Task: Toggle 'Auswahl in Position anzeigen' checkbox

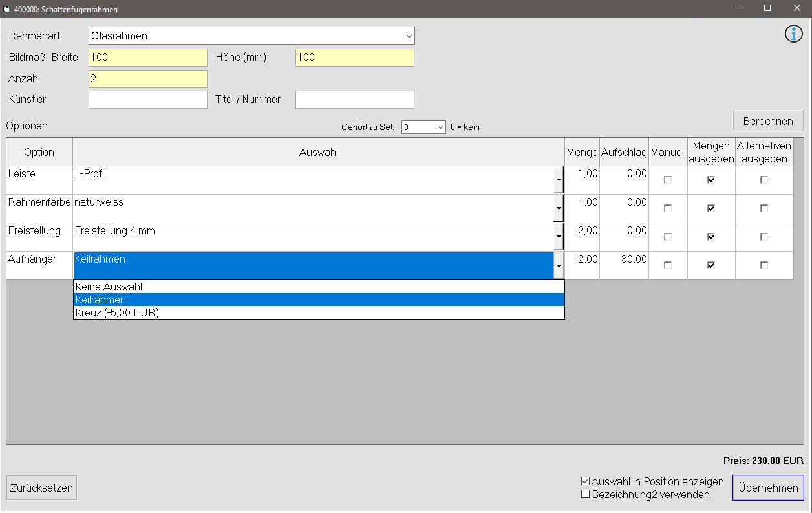Action: [586, 481]
